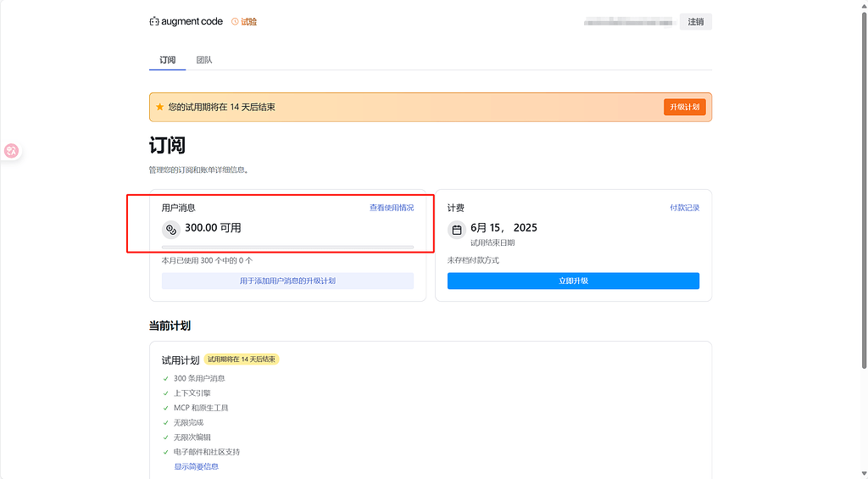This screenshot has width=868, height=479.
Task: Click the user message usage progress bar
Action: pos(288,247)
